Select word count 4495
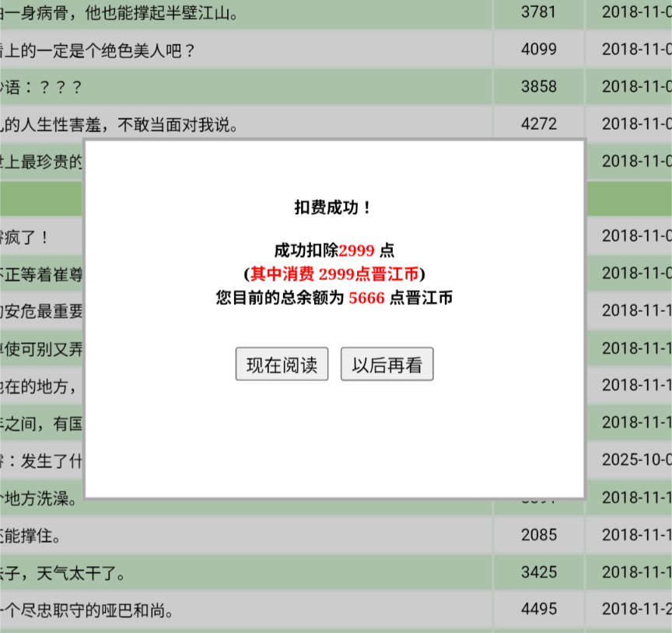The width and height of the screenshot is (672, 633). click(538, 609)
